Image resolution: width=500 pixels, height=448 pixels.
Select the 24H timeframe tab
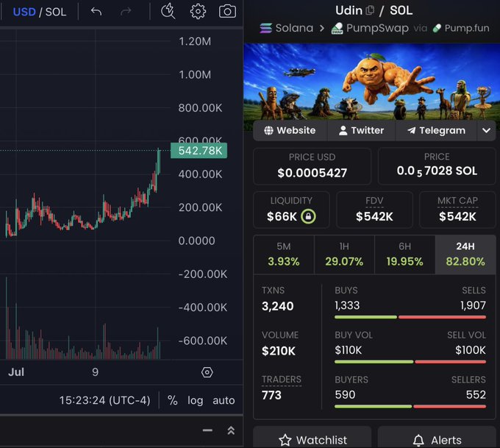[x=465, y=255]
